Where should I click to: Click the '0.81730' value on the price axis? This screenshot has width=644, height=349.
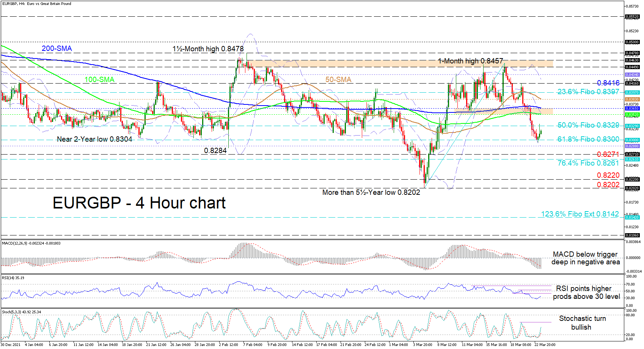coord(632,202)
